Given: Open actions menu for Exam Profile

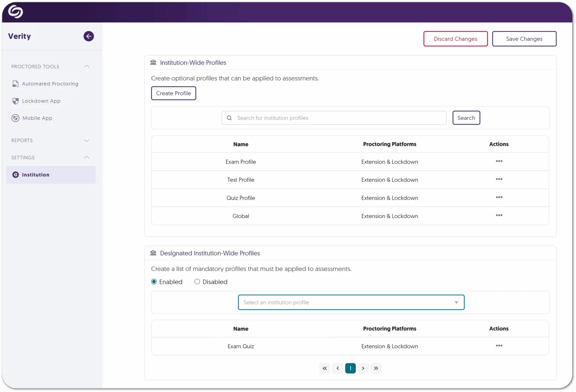Looking at the screenshot, I should click(x=499, y=161).
